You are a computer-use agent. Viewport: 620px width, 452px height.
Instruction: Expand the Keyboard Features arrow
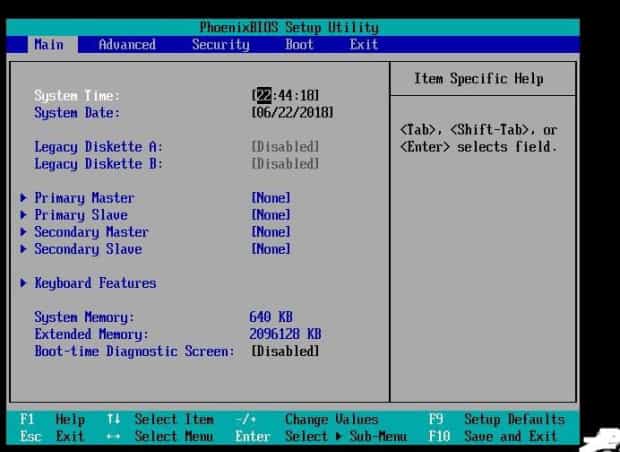pyautogui.click(x=23, y=283)
